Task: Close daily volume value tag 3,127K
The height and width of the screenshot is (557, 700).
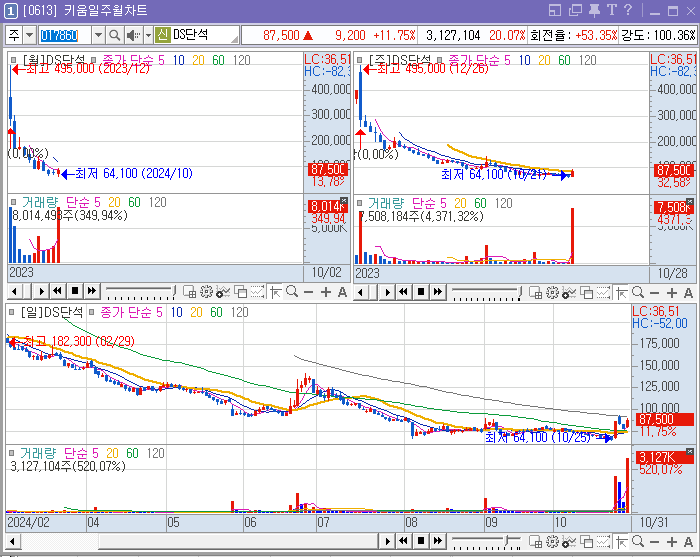Action: (690, 452)
